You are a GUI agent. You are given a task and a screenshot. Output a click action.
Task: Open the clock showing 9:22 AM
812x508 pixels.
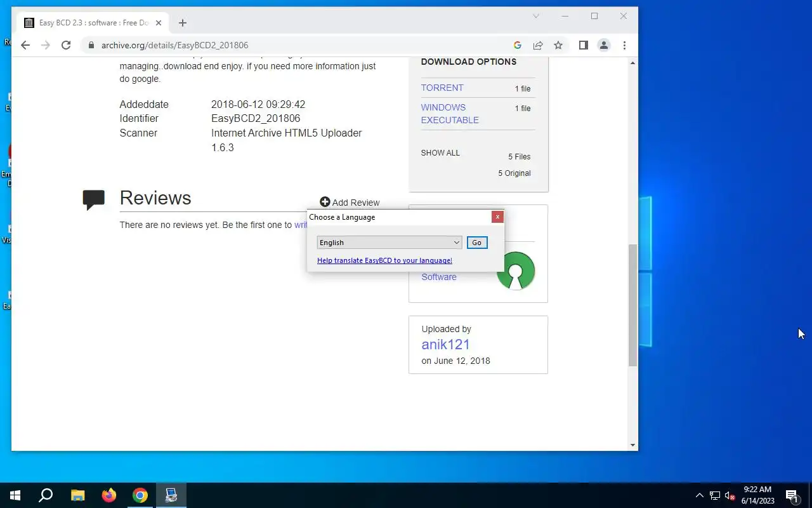[757, 495]
